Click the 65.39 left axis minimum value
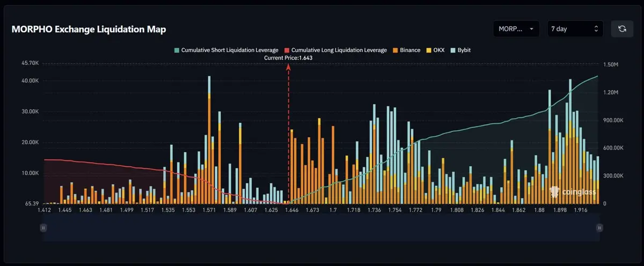This screenshot has width=644, height=266. [32, 204]
